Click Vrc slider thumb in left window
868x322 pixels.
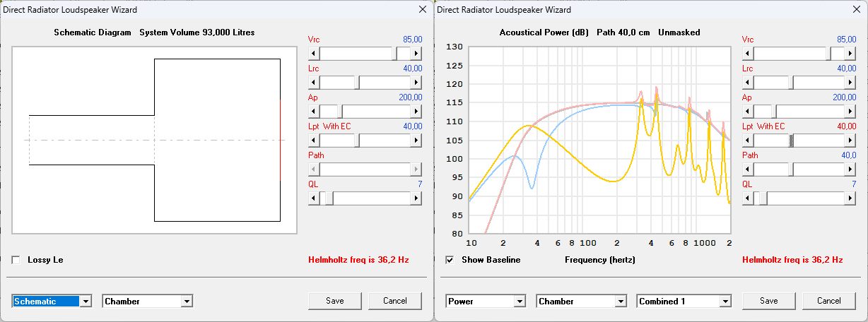pos(394,54)
